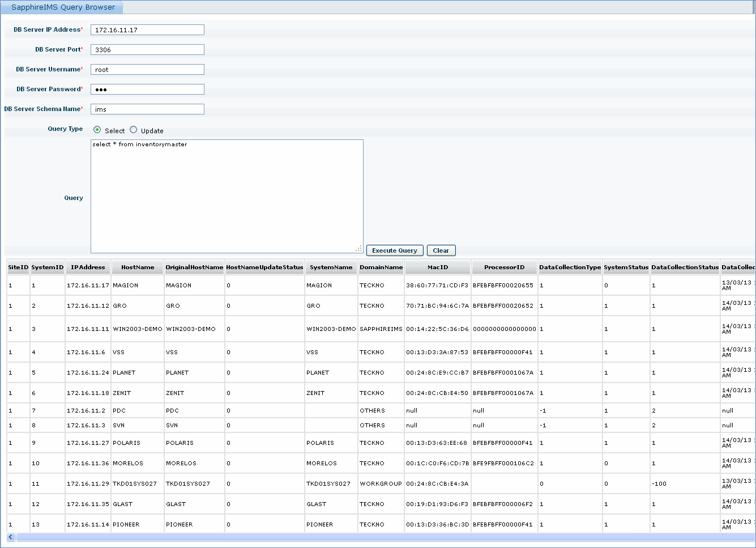The width and height of the screenshot is (756, 548).
Task: Choose the Update query type radio button
Action: [134, 130]
